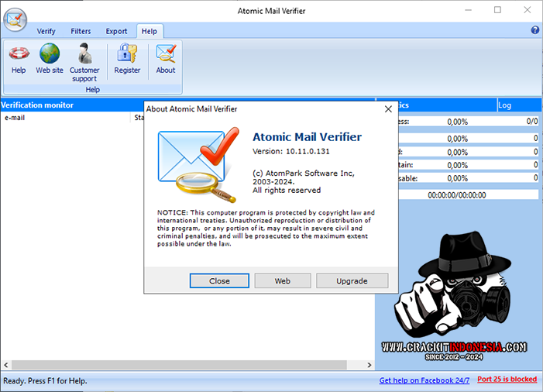This screenshot has height=392, width=543.
Task: Click the Web button in dialog
Action: click(x=282, y=281)
